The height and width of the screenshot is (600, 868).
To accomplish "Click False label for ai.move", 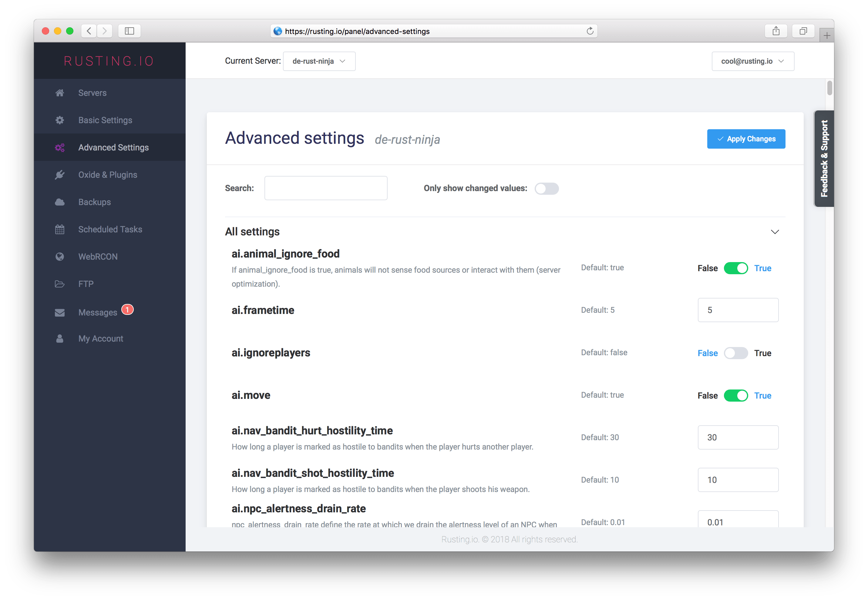I will coord(707,396).
